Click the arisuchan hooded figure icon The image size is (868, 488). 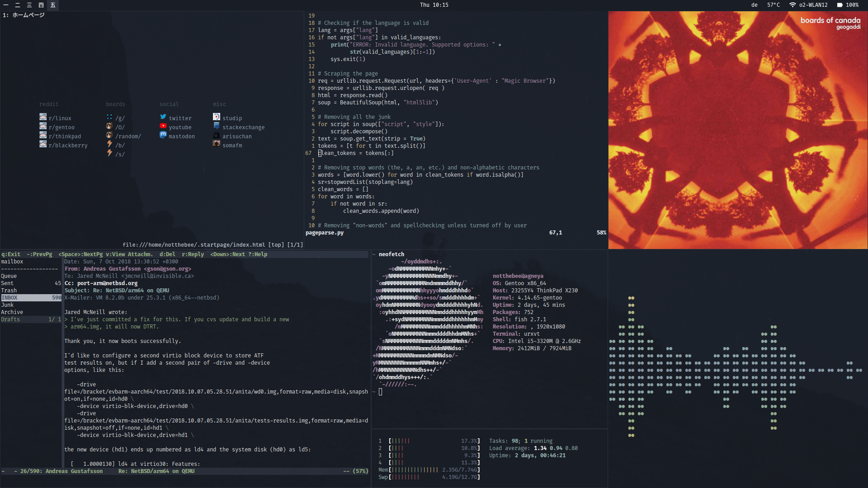click(217, 135)
